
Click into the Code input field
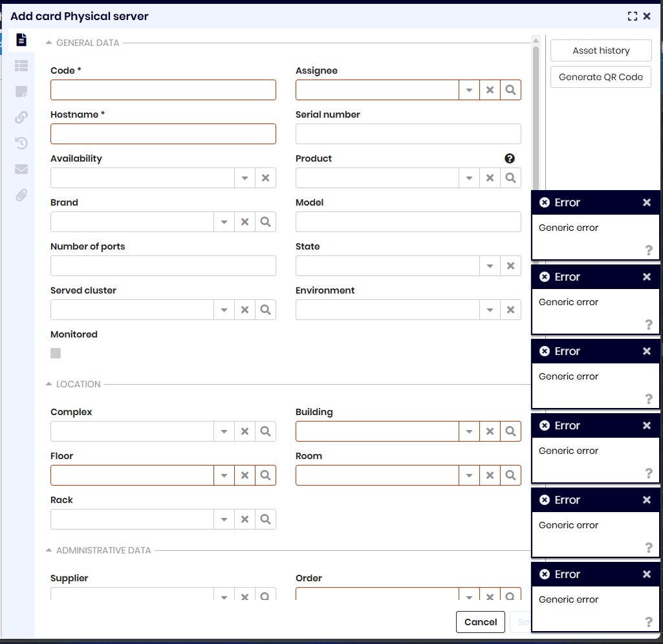(163, 90)
